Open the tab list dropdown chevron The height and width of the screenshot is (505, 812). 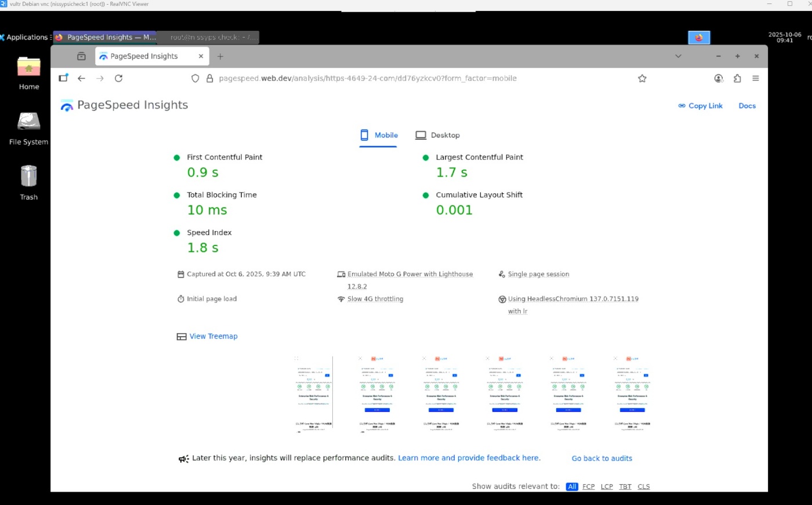point(678,56)
